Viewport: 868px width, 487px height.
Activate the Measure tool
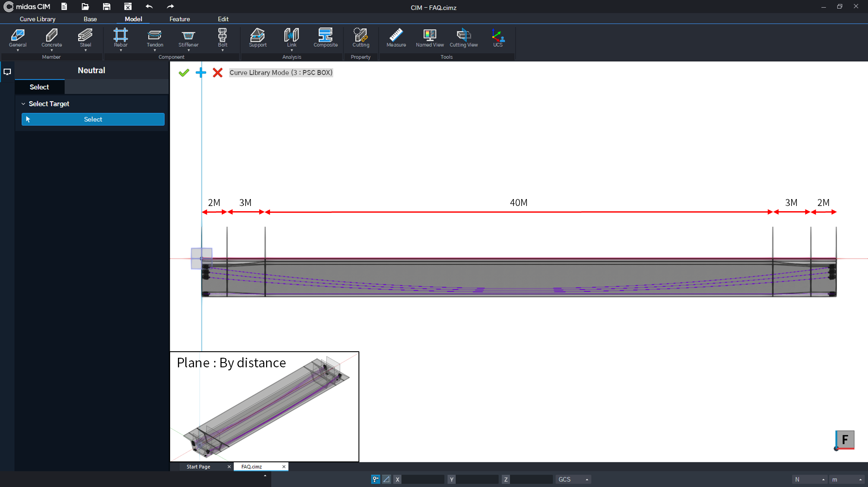click(395, 38)
